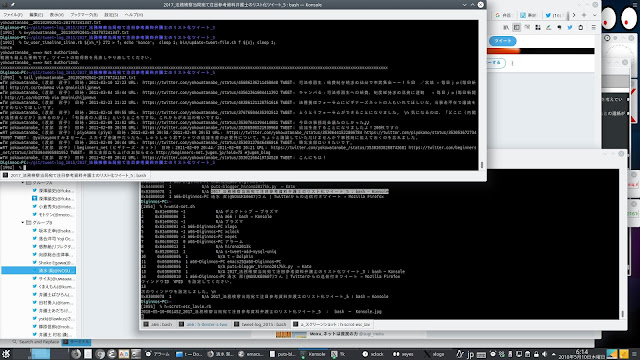Open the xclock task in taskbar

click(x=373, y=354)
